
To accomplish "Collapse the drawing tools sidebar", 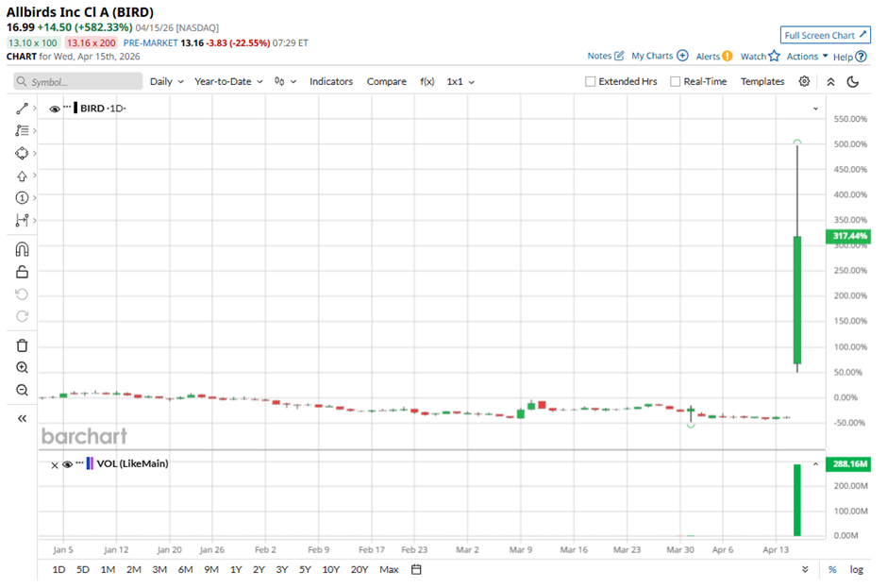I will coord(22,419).
